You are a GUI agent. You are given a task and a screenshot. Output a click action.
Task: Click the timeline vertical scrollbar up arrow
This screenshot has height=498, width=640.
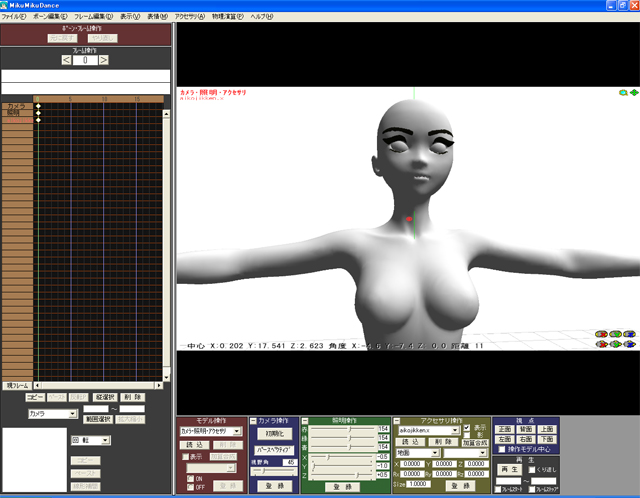166,114
